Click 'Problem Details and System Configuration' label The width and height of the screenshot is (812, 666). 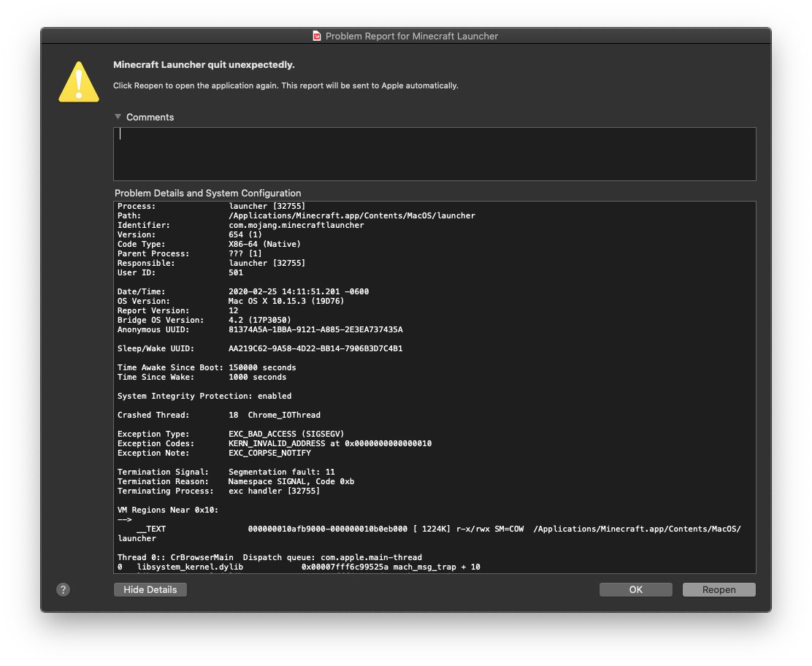207,194
